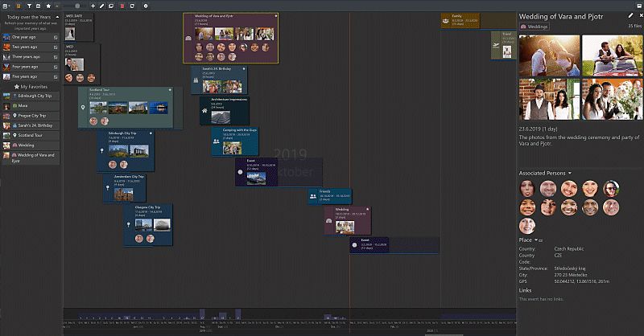Click the people icon on the Camping with the Guys card

(x=217, y=141)
